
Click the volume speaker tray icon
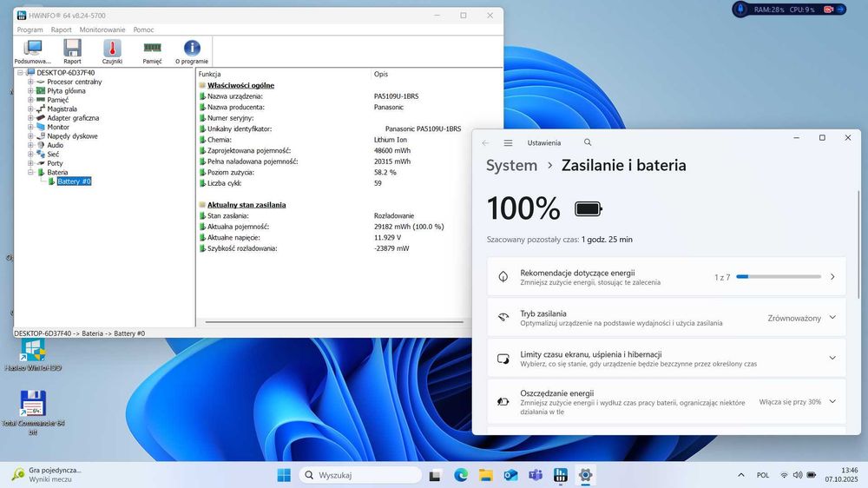coord(798,475)
